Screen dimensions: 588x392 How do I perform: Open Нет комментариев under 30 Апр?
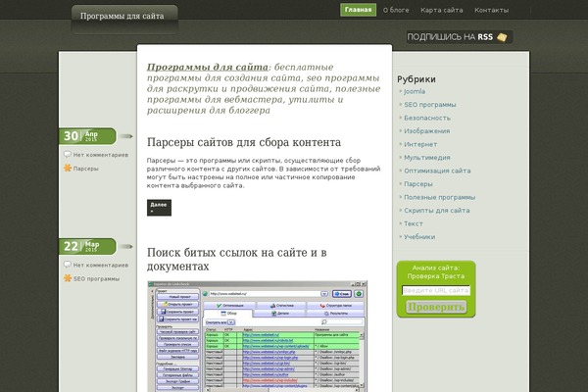(x=101, y=155)
